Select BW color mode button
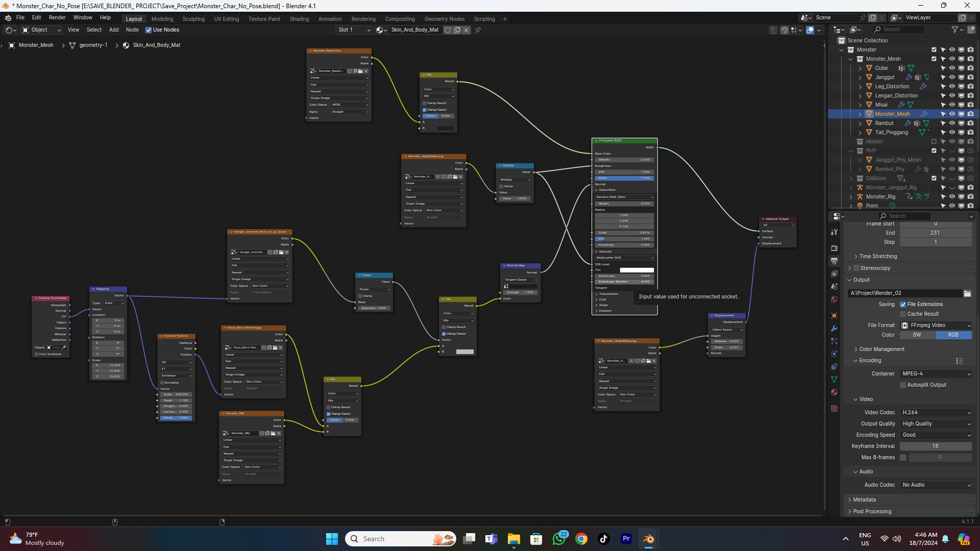The width and height of the screenshot is (980, 551). (x=917, y=335)
